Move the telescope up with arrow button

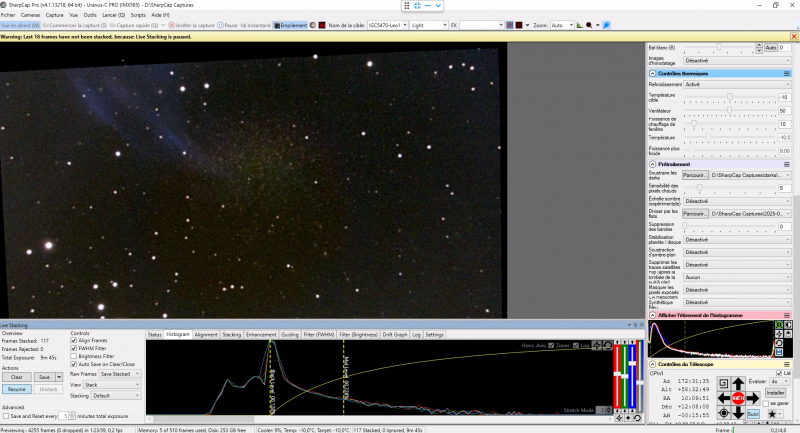point(738,383)
